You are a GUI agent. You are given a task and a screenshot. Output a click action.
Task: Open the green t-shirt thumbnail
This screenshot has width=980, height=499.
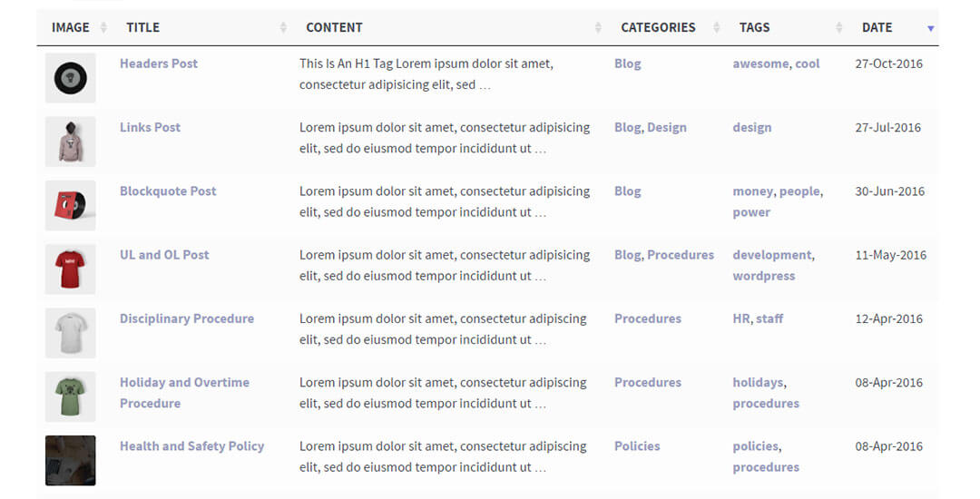tap(71, 396)
